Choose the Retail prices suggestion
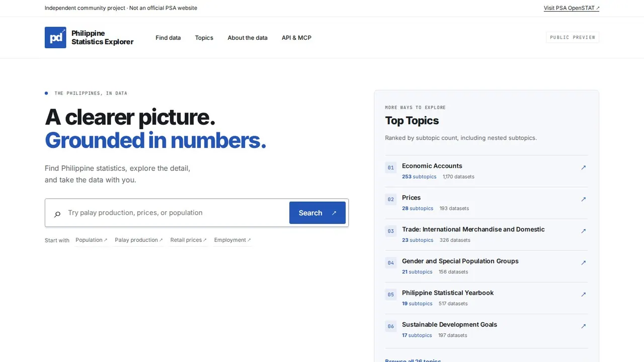Screen dimensions: 644x362 click(189, 240)
